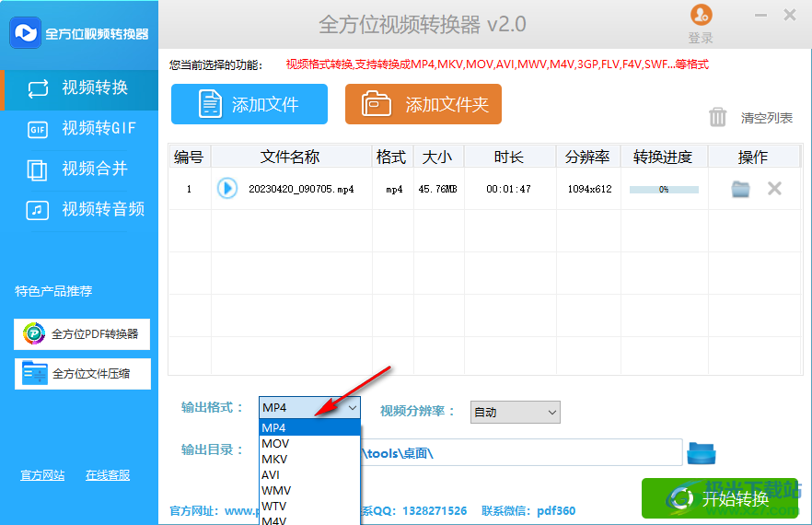Screen dimensions: 812x525
Task: Choose WTV from the format list
Action: (x=309, y=506)
